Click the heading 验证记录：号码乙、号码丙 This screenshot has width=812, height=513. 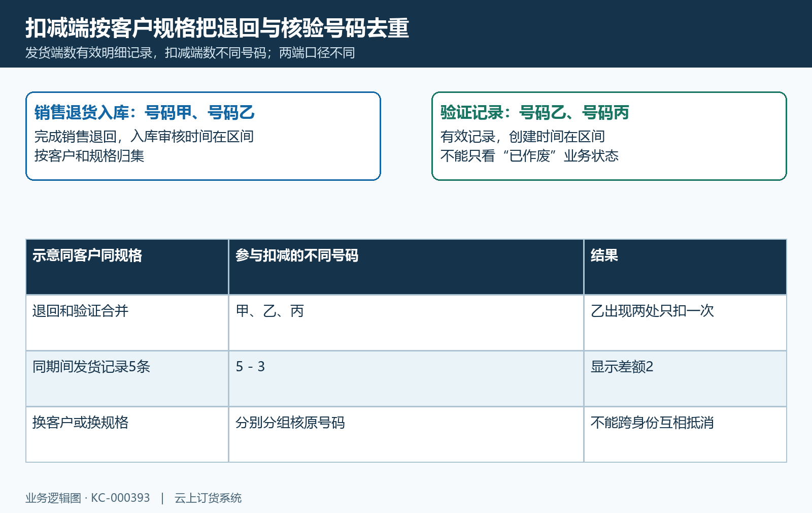(535, 112)
